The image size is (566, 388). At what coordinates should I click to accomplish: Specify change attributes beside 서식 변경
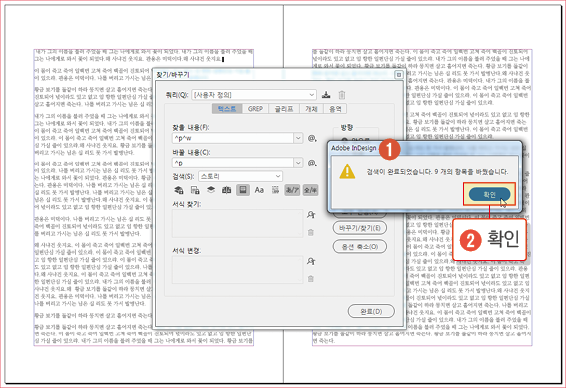coord(311,261)
